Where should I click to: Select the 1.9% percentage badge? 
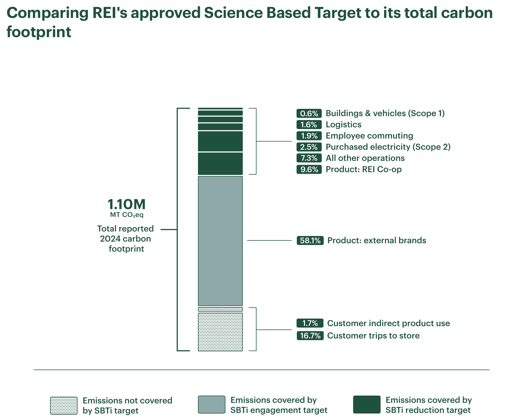(309, 136)
